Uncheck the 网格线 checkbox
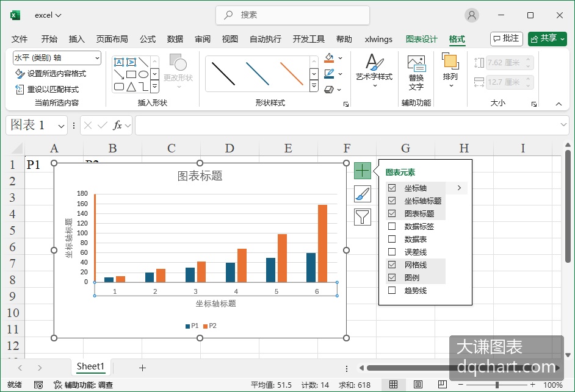Screen dimensions: 575x392 (392, 265)
